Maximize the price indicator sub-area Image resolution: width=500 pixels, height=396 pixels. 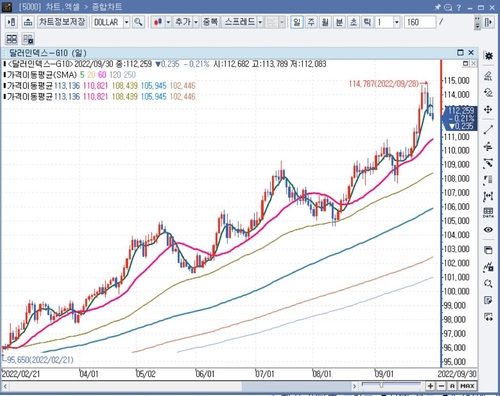coord(466,63)
